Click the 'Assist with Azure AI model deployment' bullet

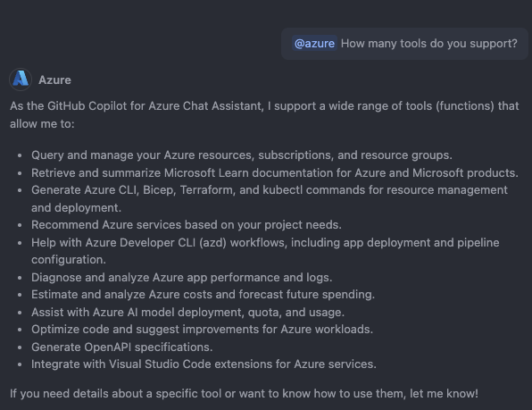[x=187, y=313]
